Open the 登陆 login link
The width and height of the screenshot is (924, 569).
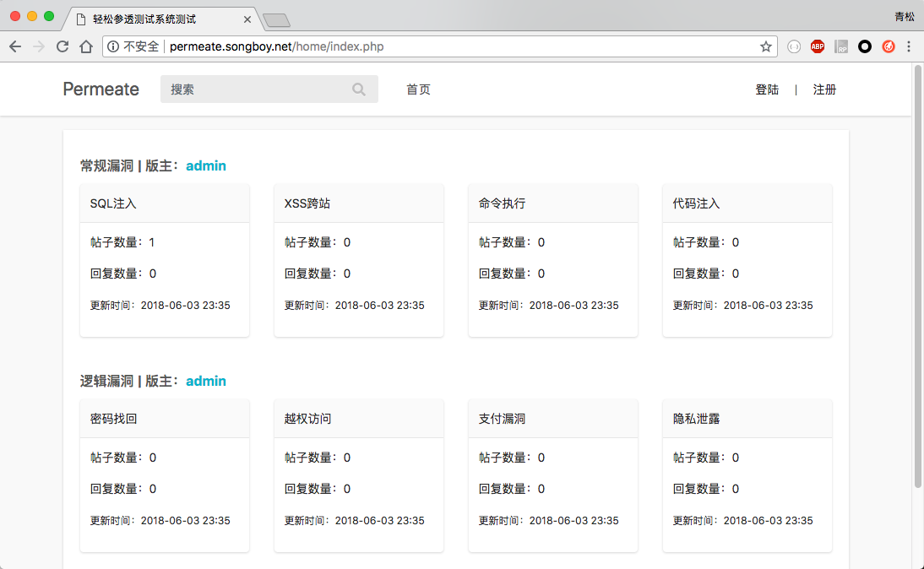coord(767,89)
